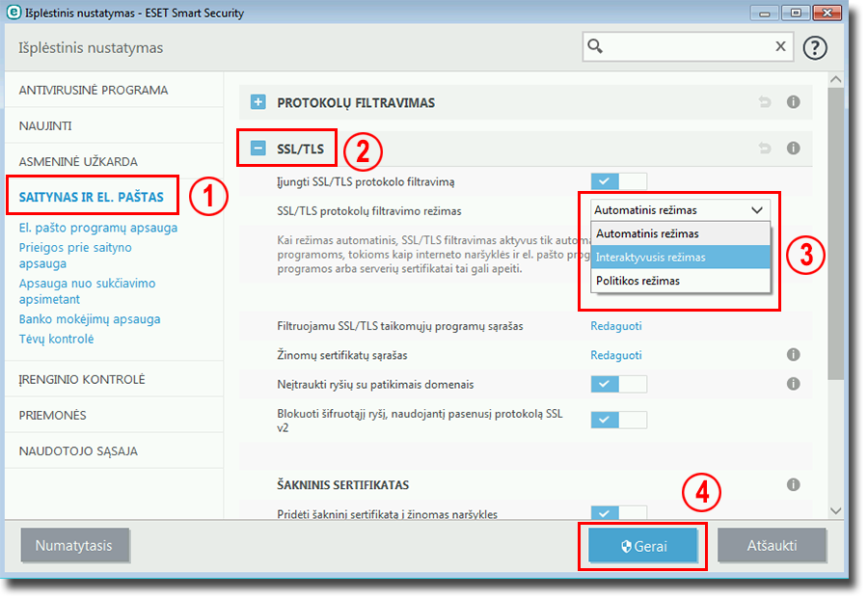Toggle Pridėti šakninį sertifikatą switch
Image resolution: width=868 pixels, height=600 pixels.
point(618,512)
